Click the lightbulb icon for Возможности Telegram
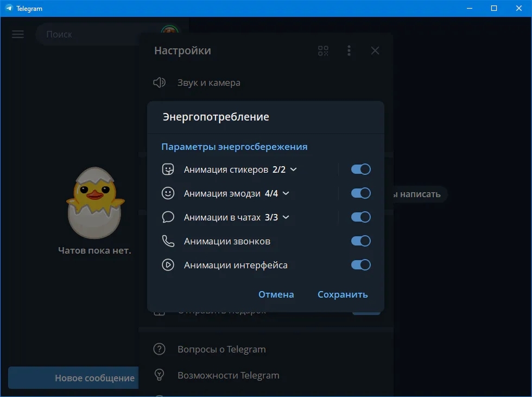Screen dimensions: 532x397 [160, 375]
